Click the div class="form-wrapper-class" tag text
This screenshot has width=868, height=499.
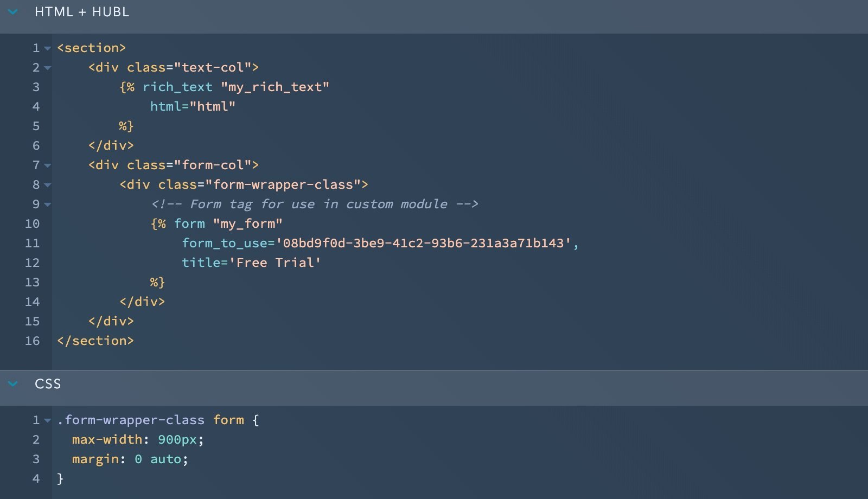[x=244, y=184]
